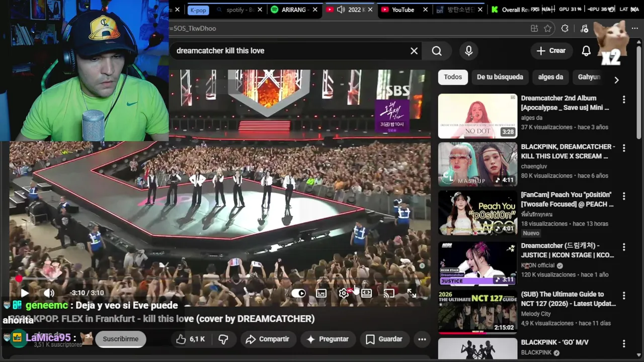
Task: Click the Preguntar button
Action: (328, 339)
